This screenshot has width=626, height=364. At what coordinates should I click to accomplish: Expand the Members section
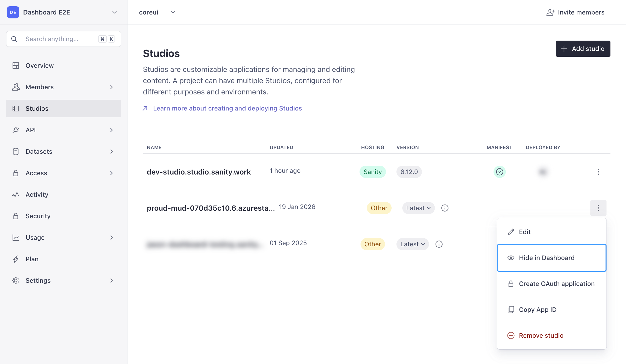[111, 87]
